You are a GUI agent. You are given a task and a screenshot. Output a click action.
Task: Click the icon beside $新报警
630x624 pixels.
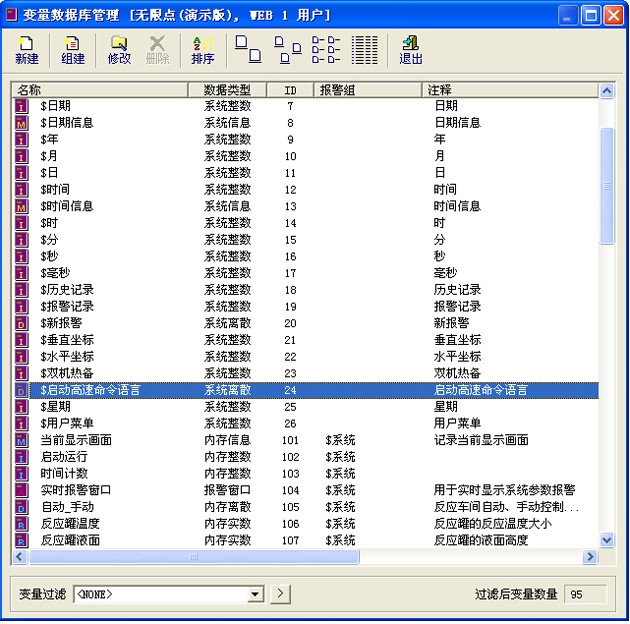tap(21, 323)
